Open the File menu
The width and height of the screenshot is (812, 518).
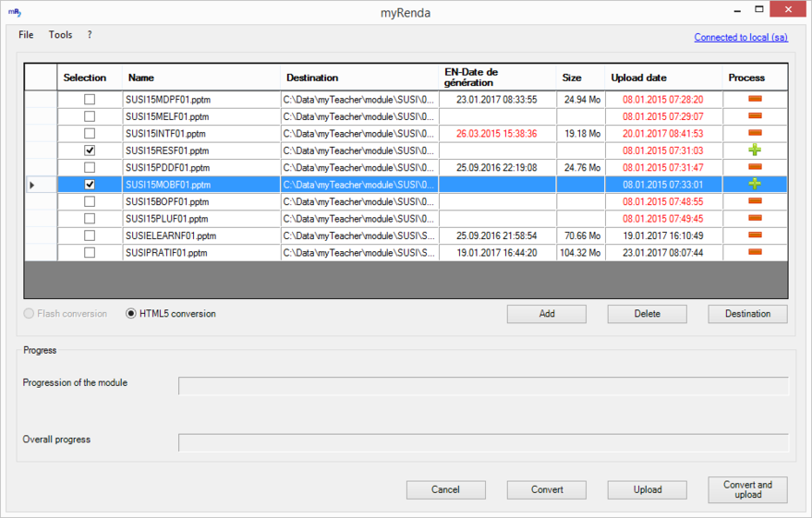26,35
